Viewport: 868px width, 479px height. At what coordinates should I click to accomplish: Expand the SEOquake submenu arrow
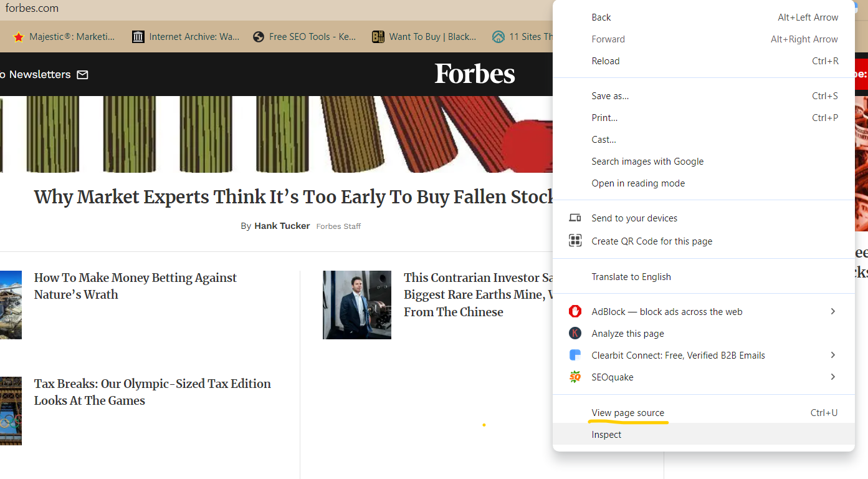(x=832, y=377)
